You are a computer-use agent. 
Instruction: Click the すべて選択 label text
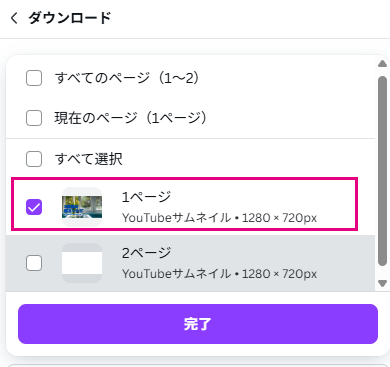click(x=89, y=159)
